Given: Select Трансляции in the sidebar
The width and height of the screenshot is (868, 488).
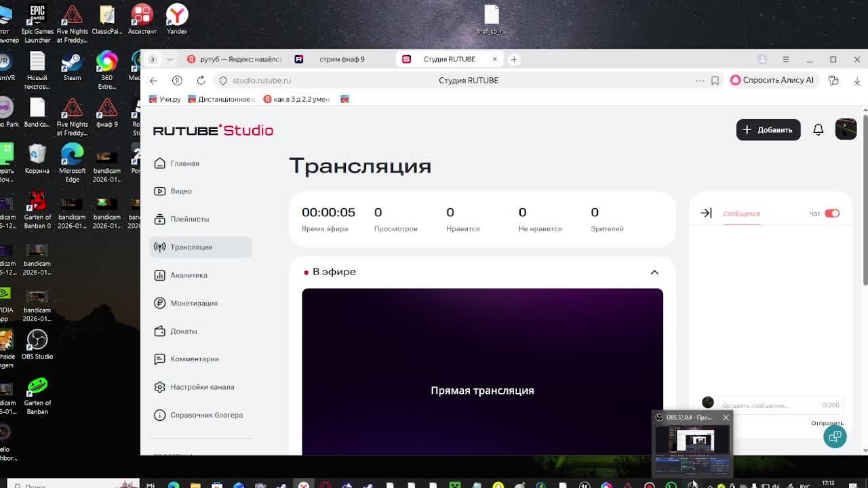Looking at the screenshot, I should [201, 247].
